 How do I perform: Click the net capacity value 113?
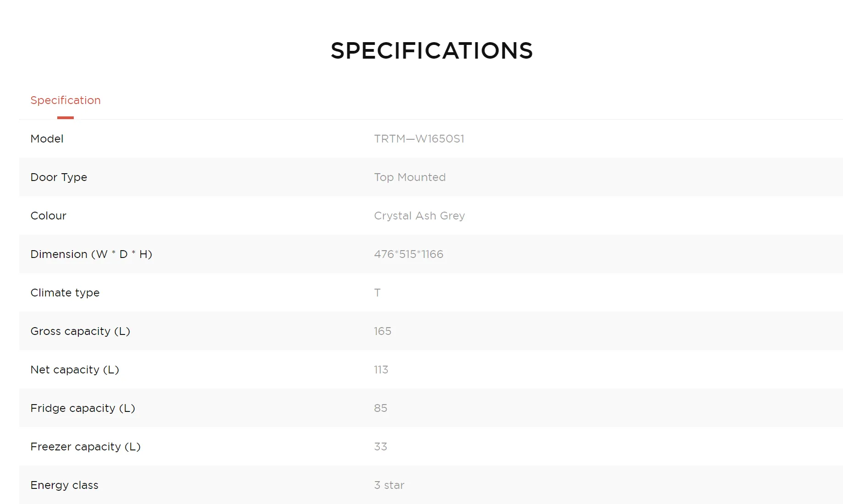pos(381,370)
